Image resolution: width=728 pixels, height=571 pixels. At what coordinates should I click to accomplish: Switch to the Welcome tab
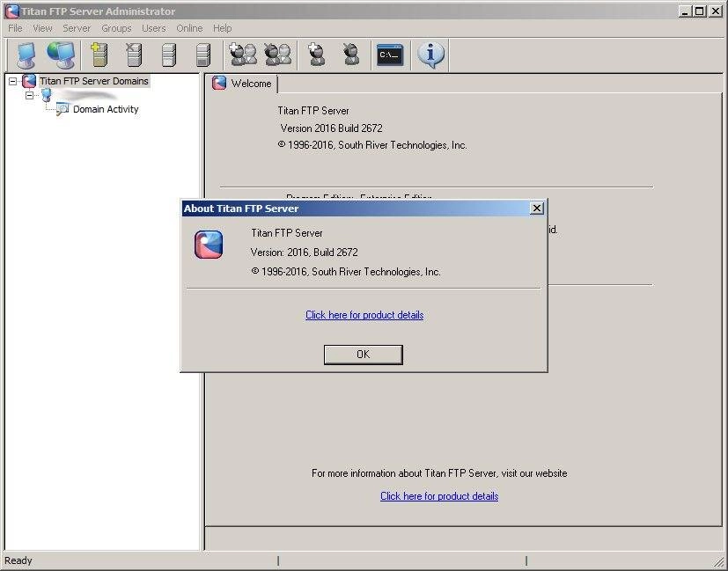242,84
